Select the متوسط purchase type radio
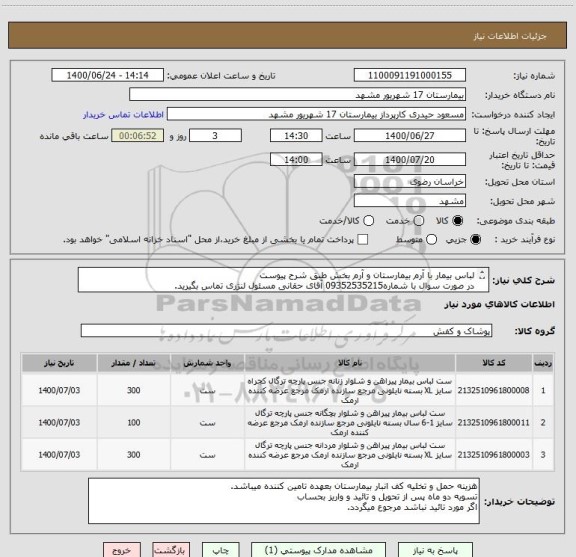Viewport: 576px width, 557px height. coord(431,240)
